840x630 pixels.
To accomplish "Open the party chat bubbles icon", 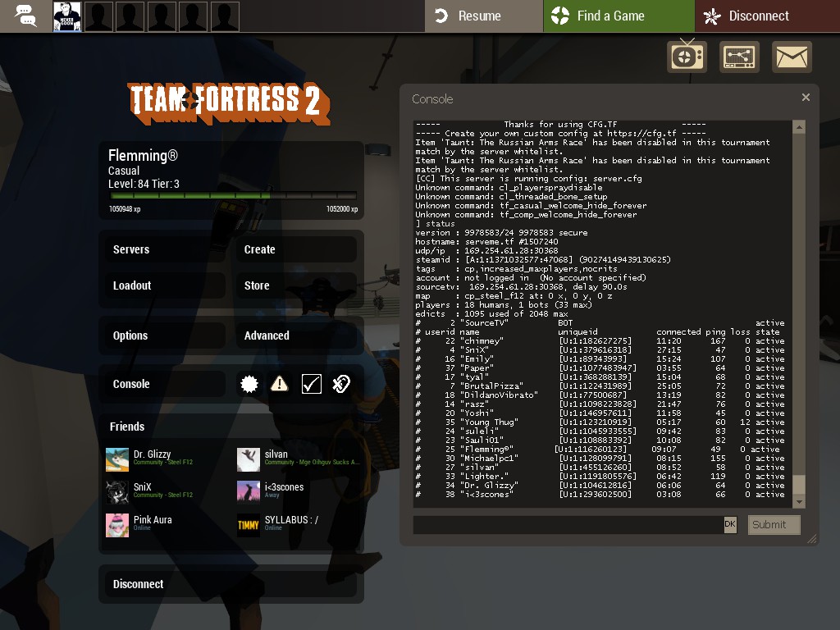I will tap(25, 16).
